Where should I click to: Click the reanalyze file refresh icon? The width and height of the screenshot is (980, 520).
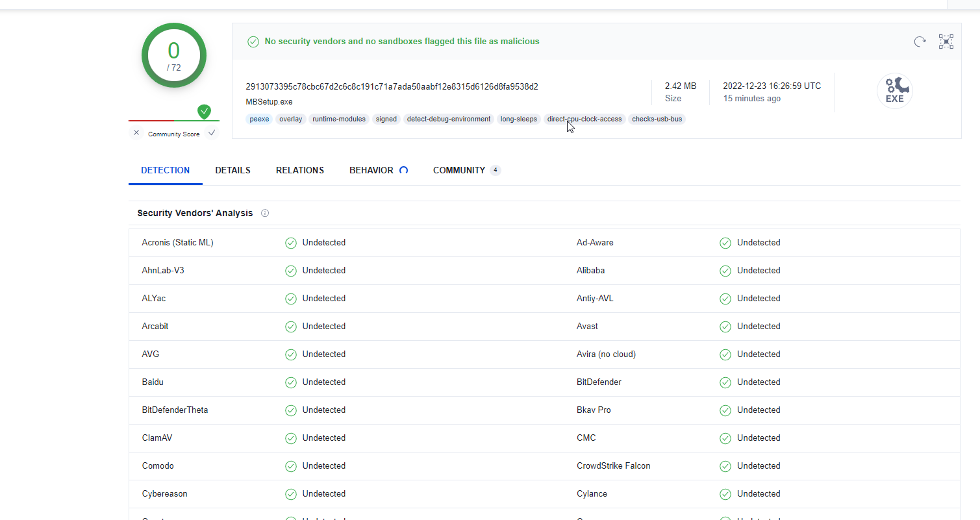920,42
